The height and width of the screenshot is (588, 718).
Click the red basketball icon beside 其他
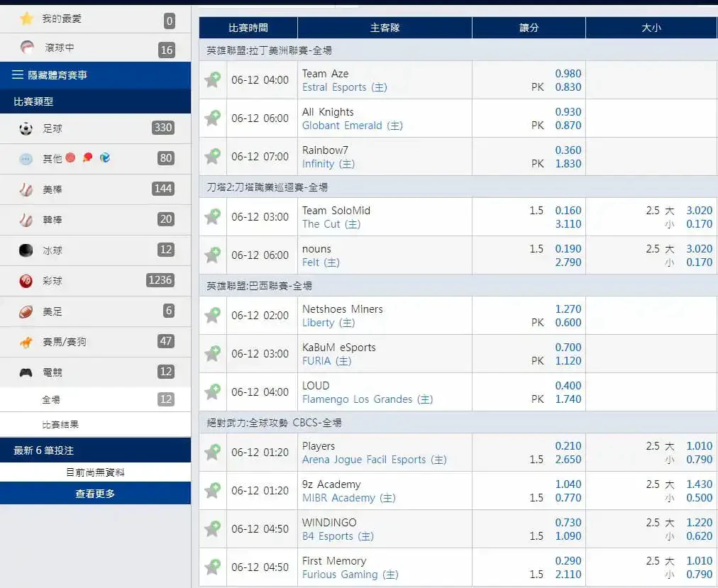pyautogui.click(x=70, y=157)
